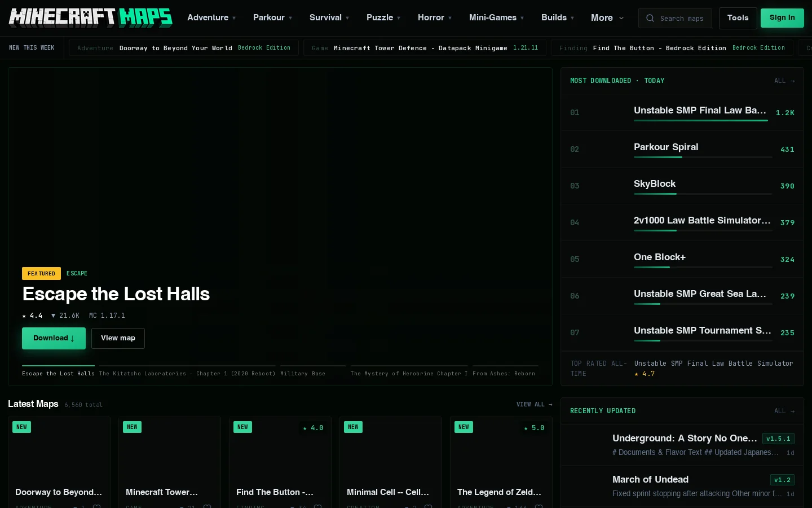
Task: Open the Mini-Games dropdown
Action: pos(496,17)
